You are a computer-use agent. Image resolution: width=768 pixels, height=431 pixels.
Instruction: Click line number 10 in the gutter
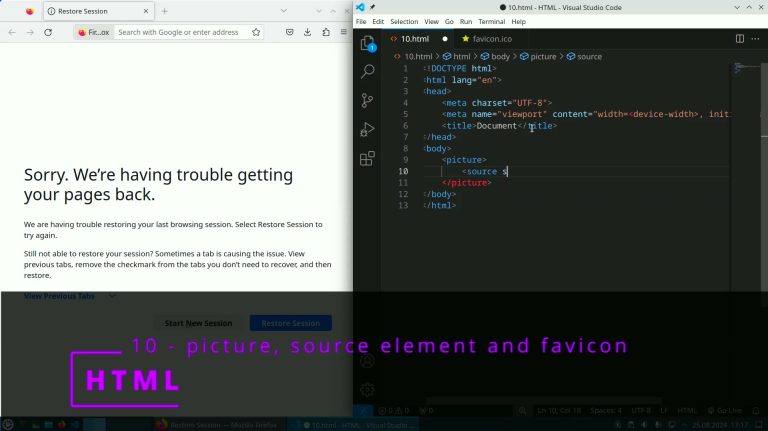pyautogui.click(x=403, y=171)
